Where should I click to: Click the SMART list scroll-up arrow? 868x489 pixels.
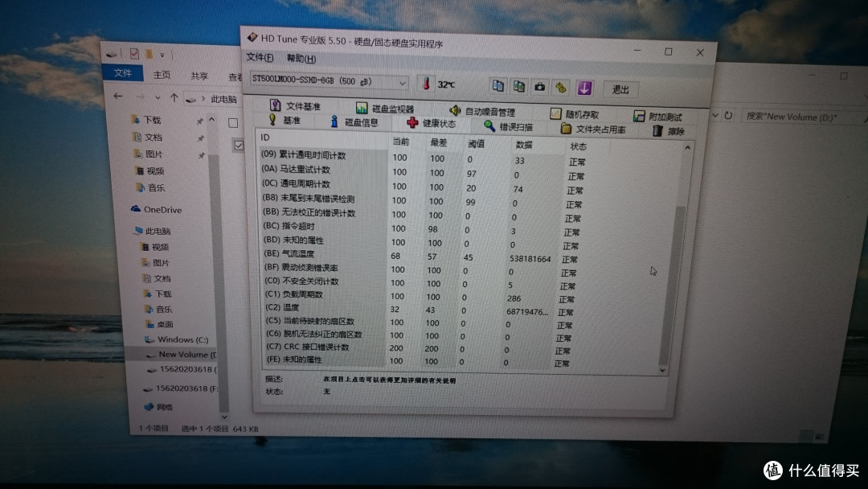point(687,147)
